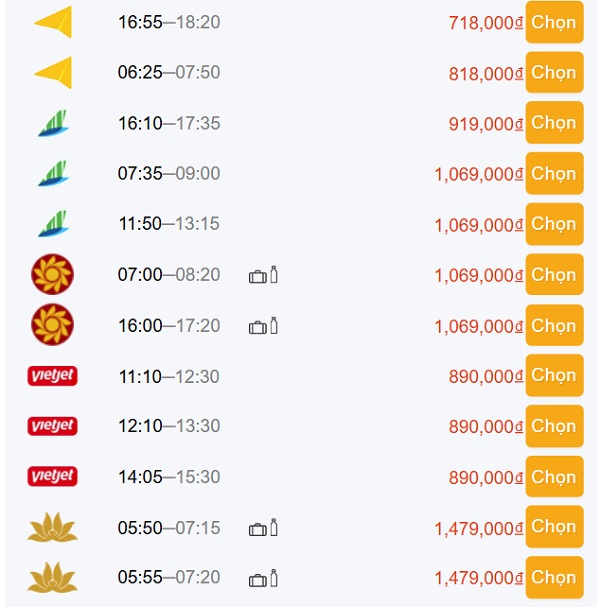Screen dimensions: 600x607
Task: Click the Vietjet logo on the 11:10–12:30 flight
Action: (52, 376)
